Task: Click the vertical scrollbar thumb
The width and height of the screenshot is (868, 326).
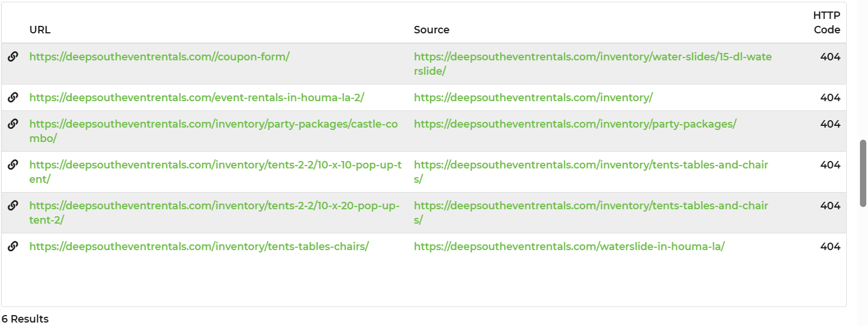Action: click(x=863, y=172)
